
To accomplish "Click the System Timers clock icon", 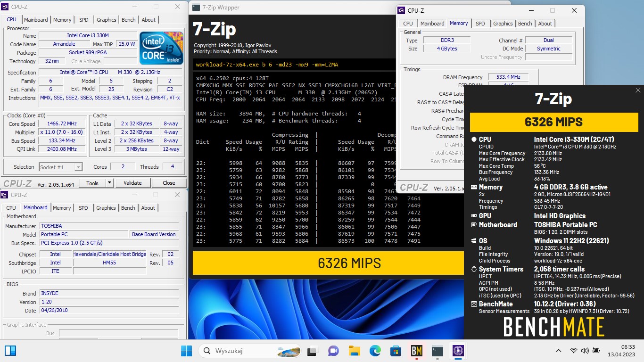I will coord(474,269).
